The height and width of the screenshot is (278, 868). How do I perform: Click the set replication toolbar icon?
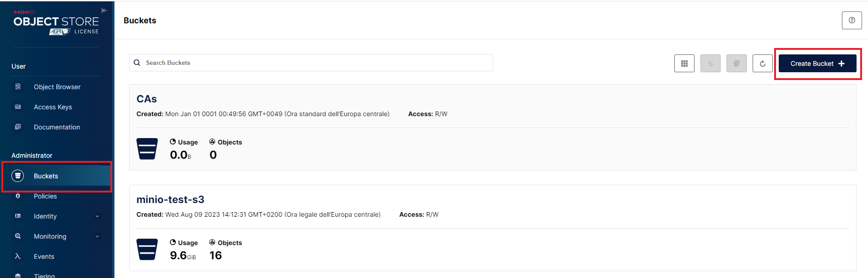click(710, 64)
